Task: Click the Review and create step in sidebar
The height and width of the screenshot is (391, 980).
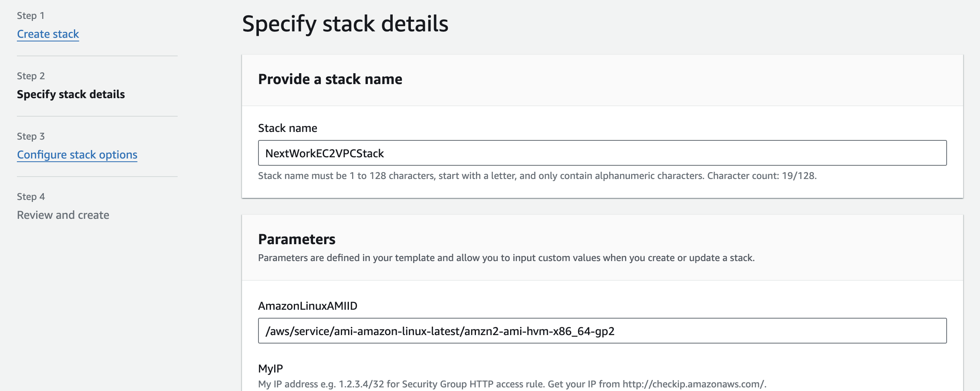Action: pos(63,215)
